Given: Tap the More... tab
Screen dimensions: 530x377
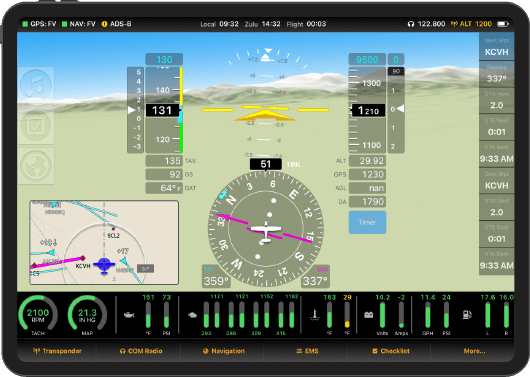Looking at the screenshot, I should tap(474, 351).
